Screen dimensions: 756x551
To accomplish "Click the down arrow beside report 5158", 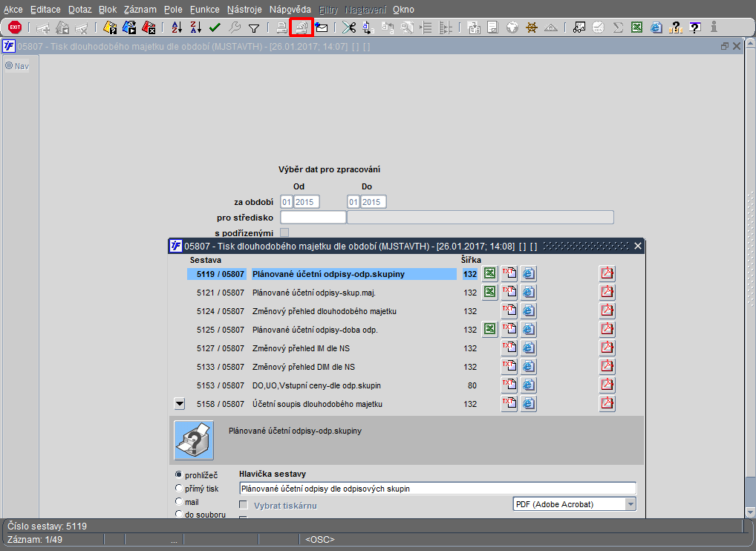I will [180, 403].
